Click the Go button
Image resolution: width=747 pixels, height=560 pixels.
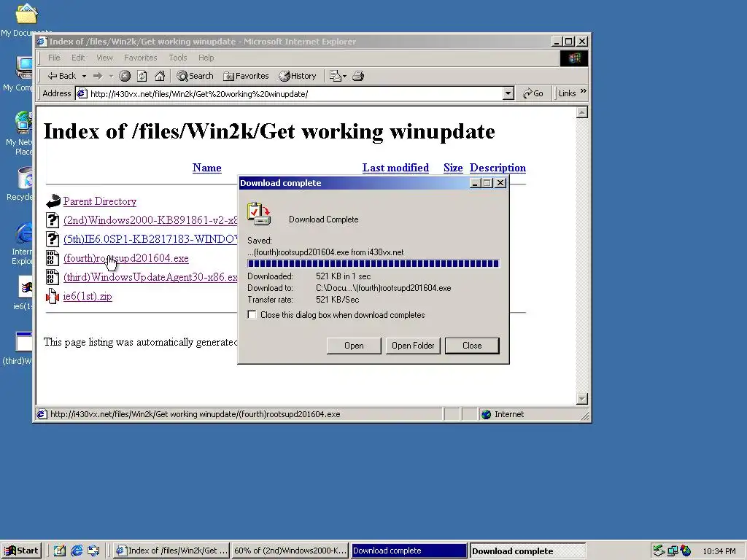(x=533, y=94)
